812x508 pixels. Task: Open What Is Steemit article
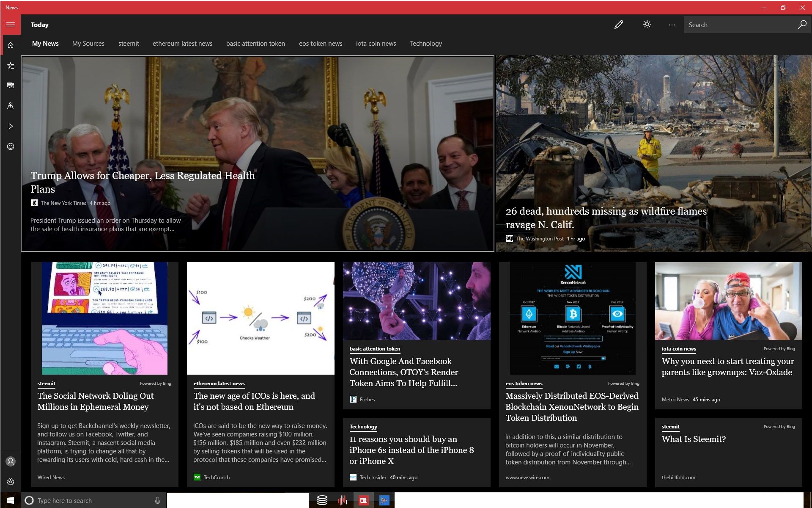tap(694, 439)
